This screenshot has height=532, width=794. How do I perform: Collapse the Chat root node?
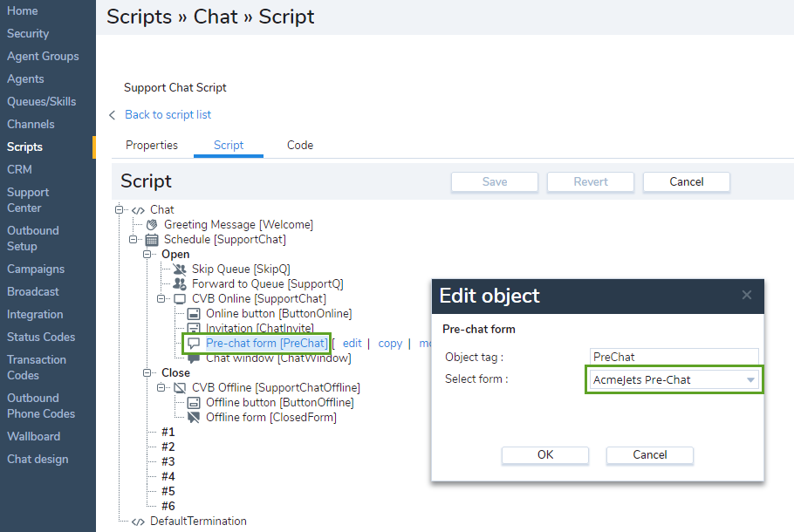click(x=119, y=209)
